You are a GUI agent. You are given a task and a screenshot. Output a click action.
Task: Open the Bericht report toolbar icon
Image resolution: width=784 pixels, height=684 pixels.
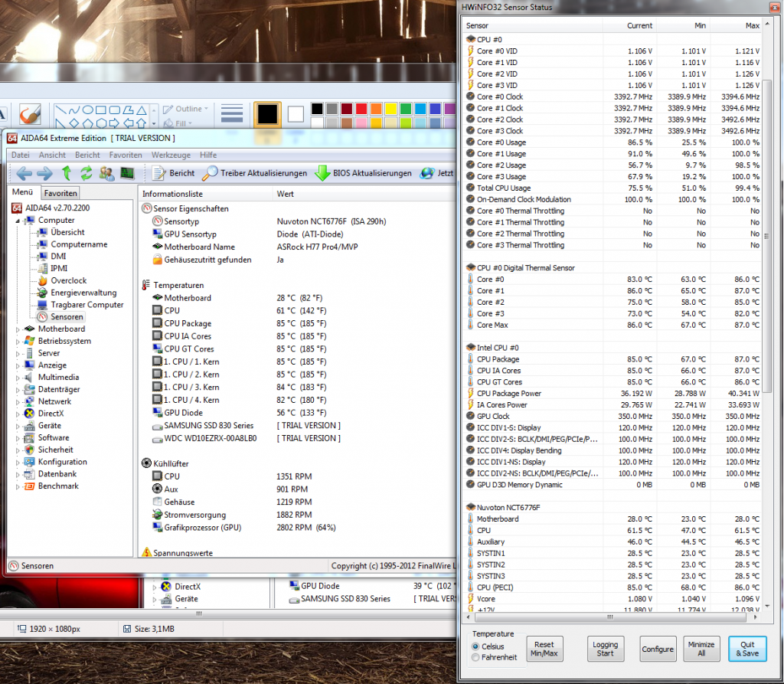point(158,173)
